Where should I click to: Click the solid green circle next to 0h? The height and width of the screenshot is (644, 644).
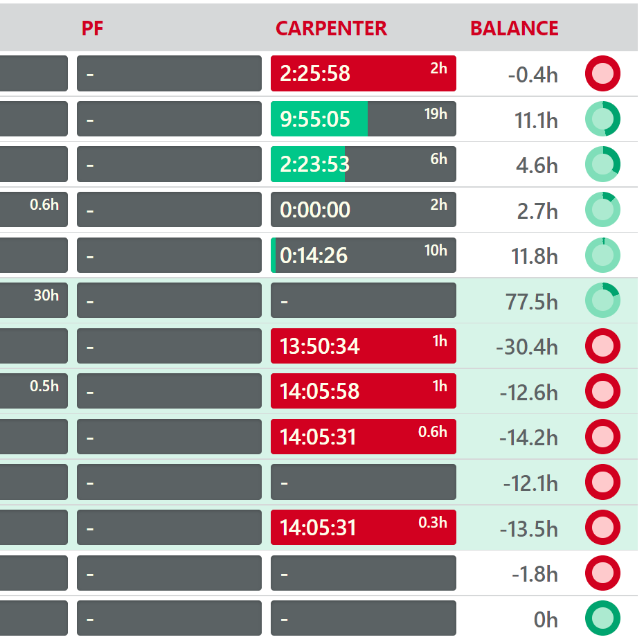602,618
